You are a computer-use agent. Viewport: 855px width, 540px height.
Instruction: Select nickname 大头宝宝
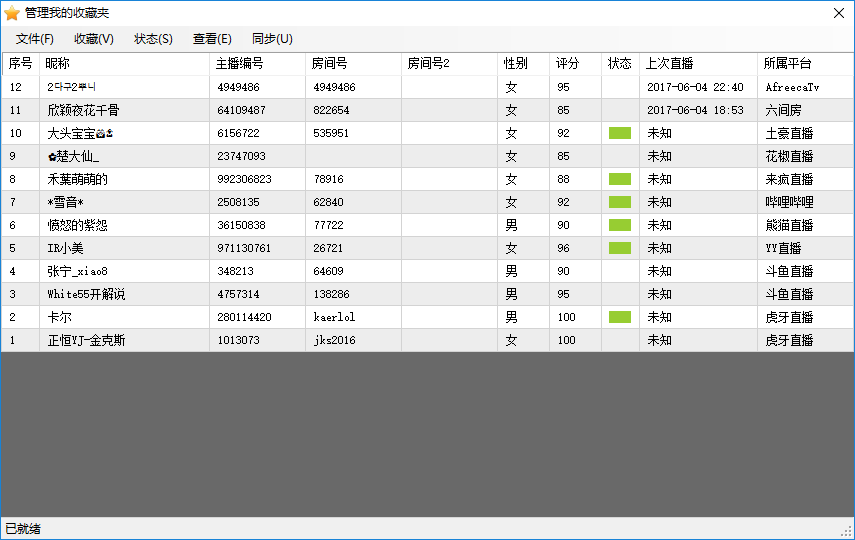(x=80, y=133)
